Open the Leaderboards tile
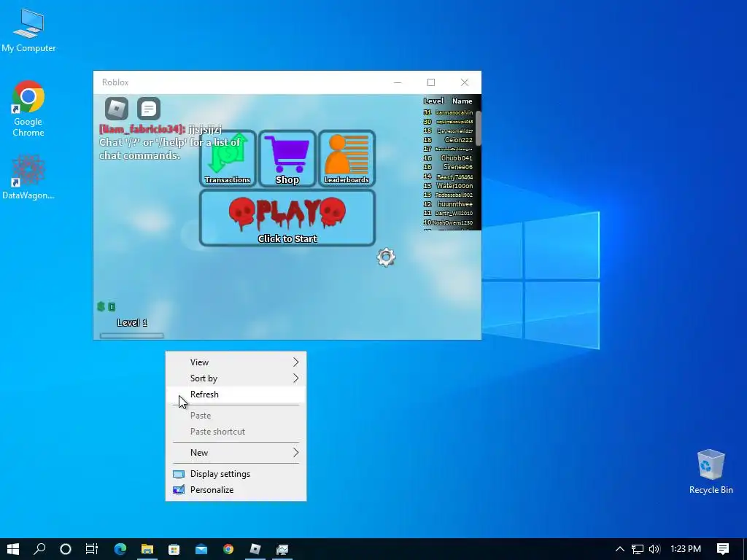Screen dimensions: 747x560 tap(347, 158)
